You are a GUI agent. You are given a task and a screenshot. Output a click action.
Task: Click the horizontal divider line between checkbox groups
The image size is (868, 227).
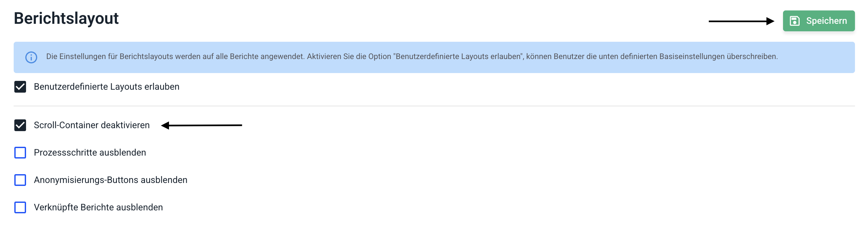click(x=434, y=106)
